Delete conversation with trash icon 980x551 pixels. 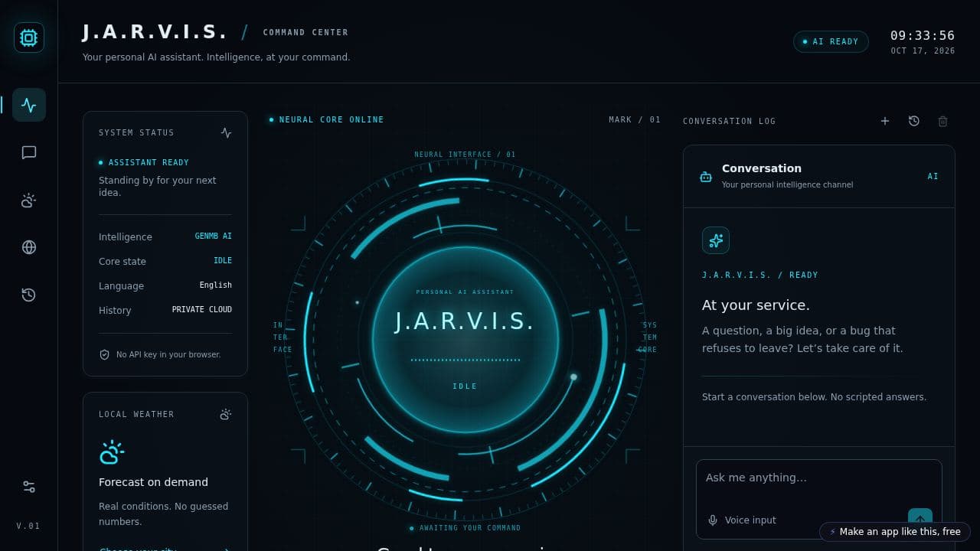pos(943,121)
